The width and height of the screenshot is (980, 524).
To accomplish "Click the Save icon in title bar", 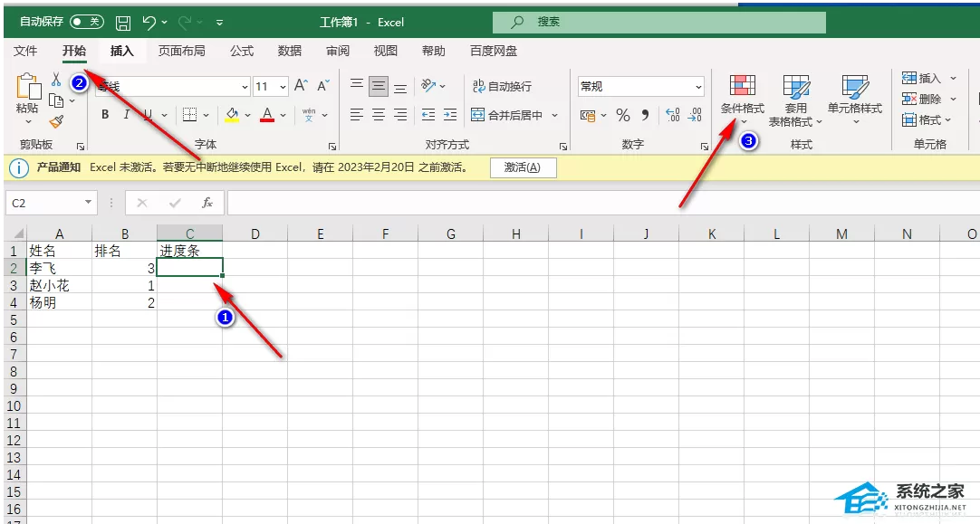I will point(123,24).
